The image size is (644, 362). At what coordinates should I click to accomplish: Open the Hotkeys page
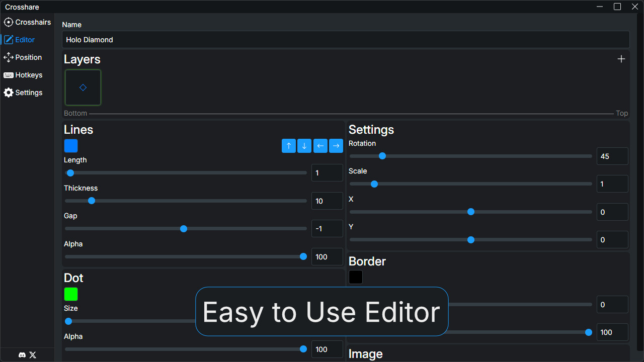tap(23, 75)
